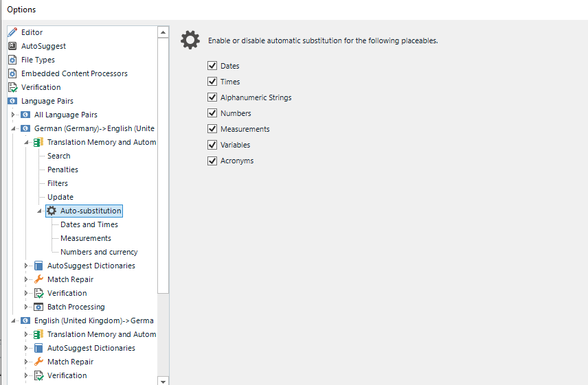Toggle the Alphanumeric Strings checkbox

click(212, 97)
